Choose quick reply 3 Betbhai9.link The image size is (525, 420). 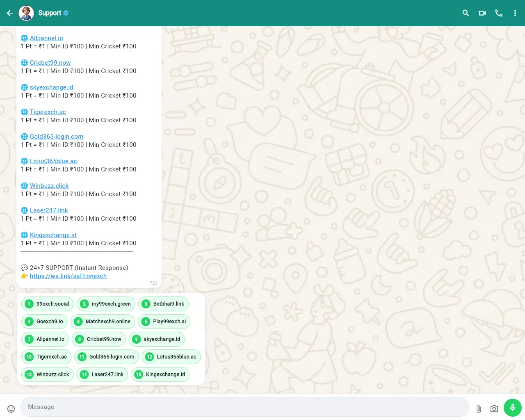tap(163, 304)
